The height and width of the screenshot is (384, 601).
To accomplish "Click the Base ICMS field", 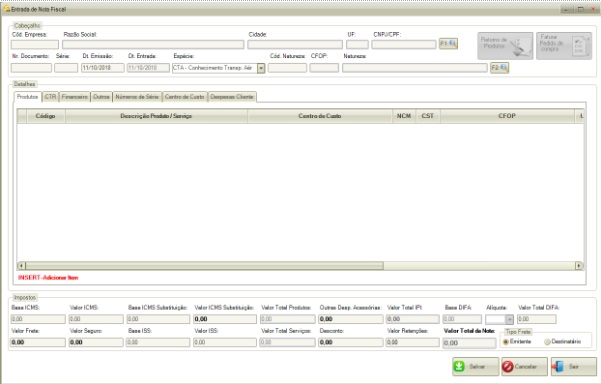I will [38, 319].
